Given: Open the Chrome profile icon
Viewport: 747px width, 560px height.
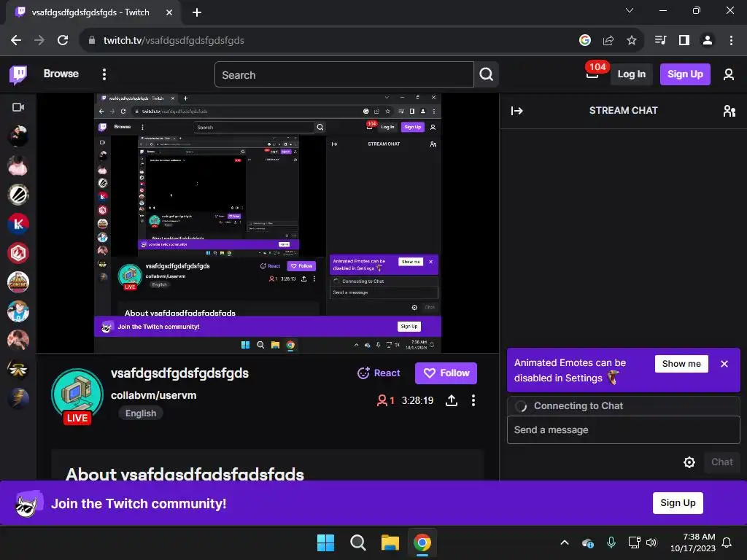Looking at the screenshot, I should coord(708,41).
